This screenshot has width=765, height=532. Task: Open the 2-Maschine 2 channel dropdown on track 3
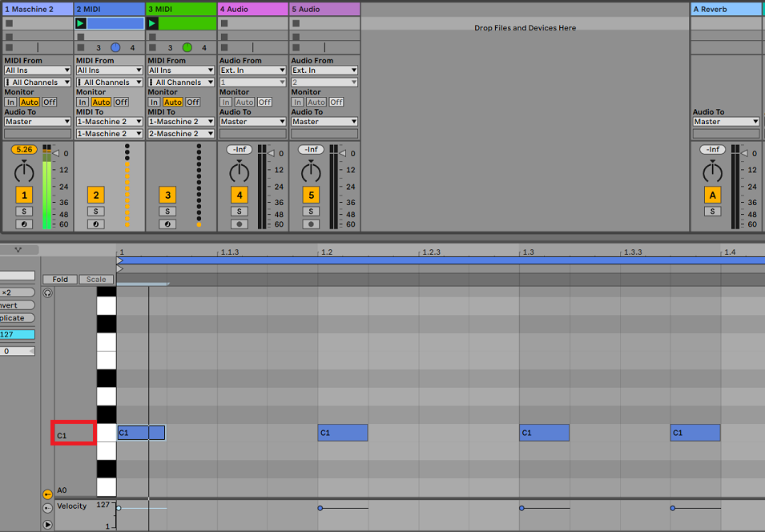[181, 134]
